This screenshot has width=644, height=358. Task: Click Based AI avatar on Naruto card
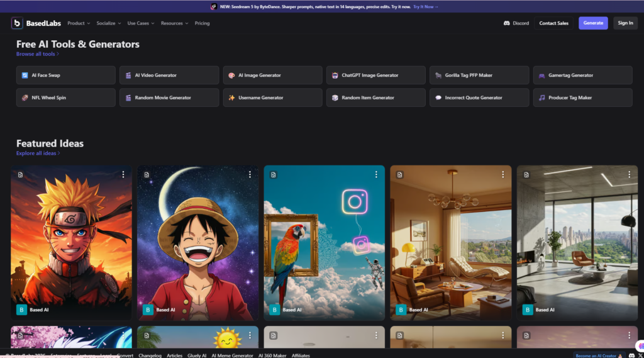(x=21, y=310)
